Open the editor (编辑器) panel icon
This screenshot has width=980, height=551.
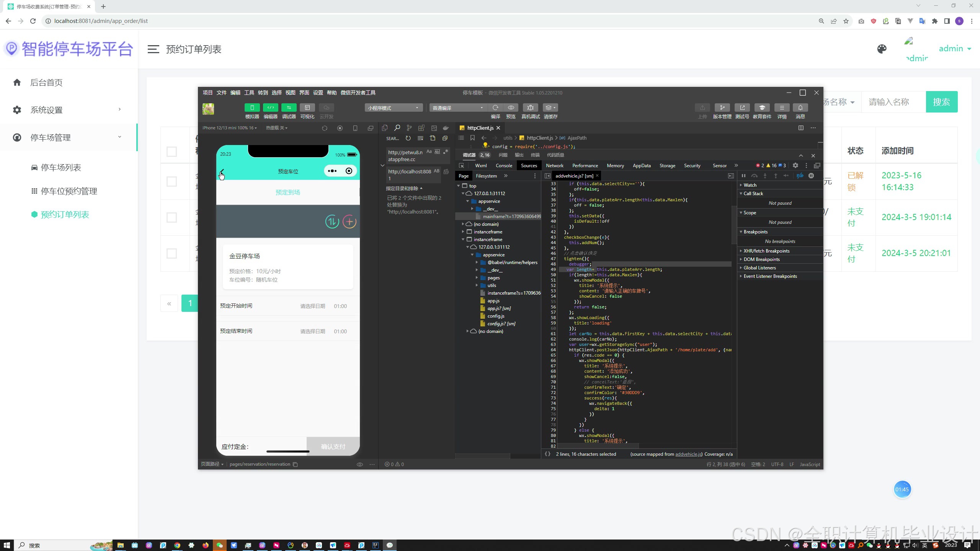270,108
